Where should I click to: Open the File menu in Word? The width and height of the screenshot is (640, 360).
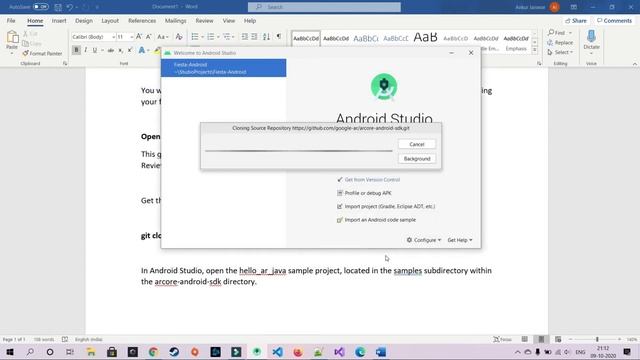[11, 21]
